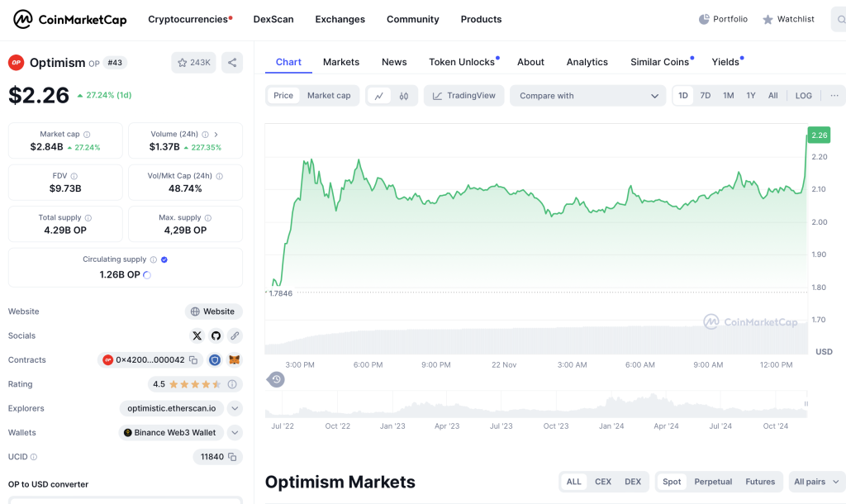Show Futures markets
Screen dimensions: 846x504
[x=760, y=482]
